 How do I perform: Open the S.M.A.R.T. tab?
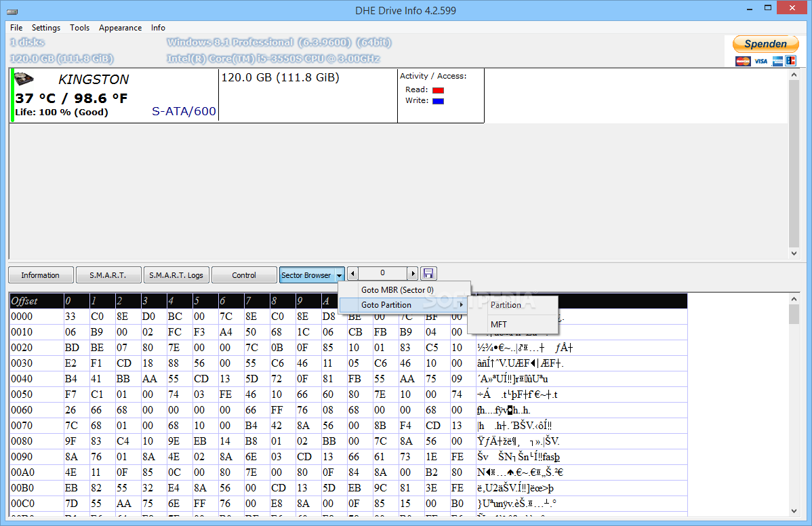[x=108, y=275]
